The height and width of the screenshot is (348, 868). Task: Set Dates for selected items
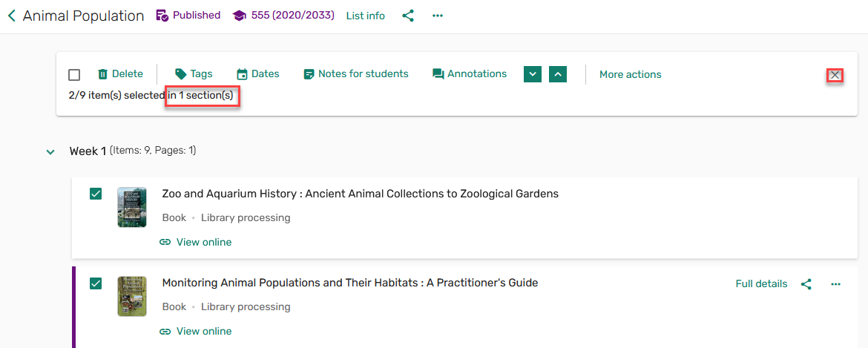[x=257, y=74]
